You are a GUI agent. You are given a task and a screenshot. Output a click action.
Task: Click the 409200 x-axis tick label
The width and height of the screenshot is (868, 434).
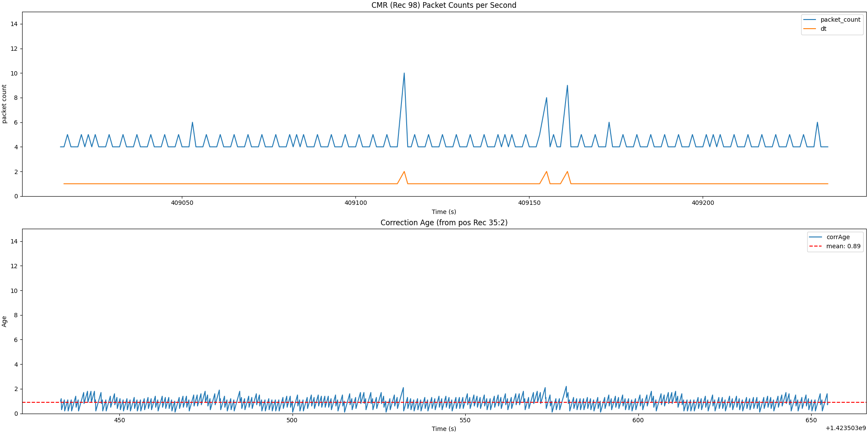pyautogui.click(x=703, y=203)
